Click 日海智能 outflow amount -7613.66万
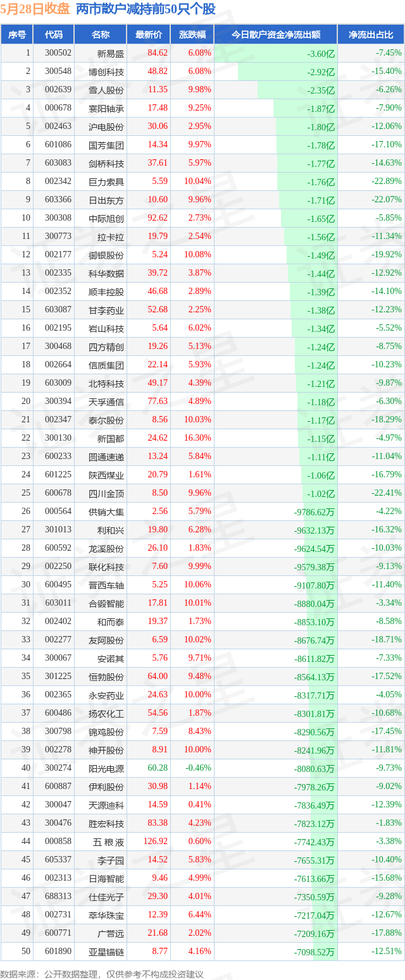 pyautogui.click(x=314, y=878)
